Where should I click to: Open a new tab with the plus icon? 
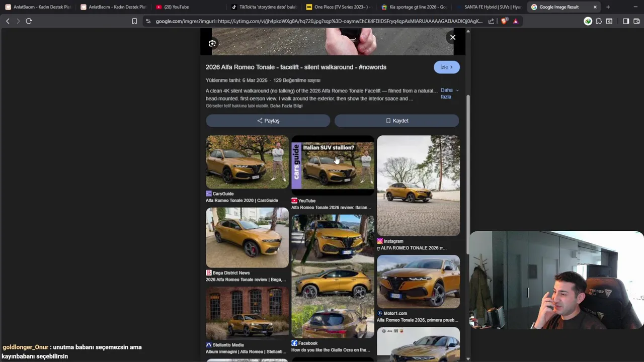tap(608, 7)
